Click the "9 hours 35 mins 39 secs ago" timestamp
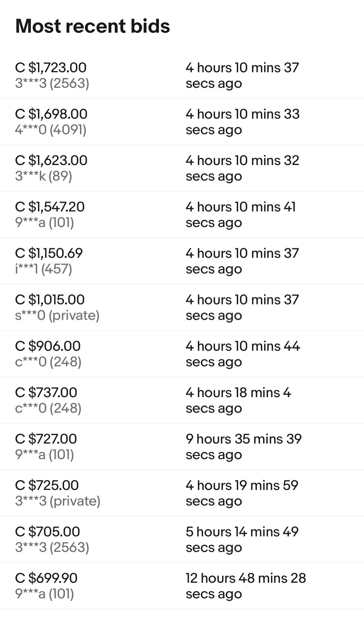 click(x=243, y=447)
